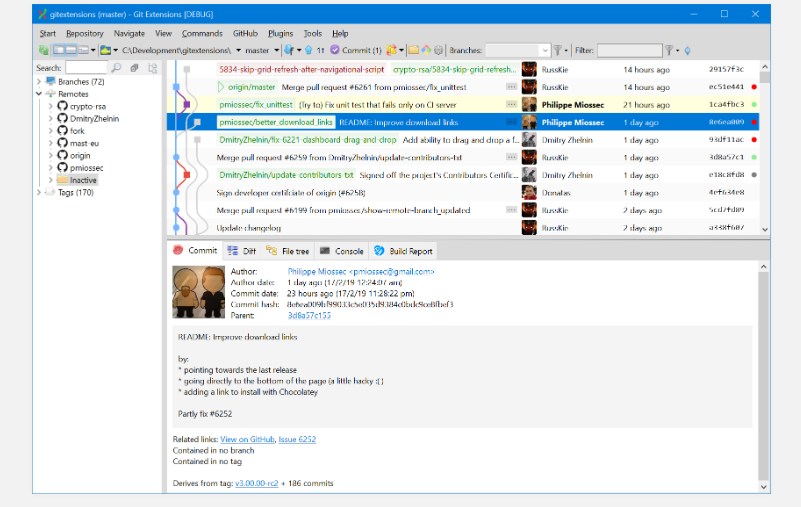Screen dimensions: 801x507
Task: Toggle the commit info split view button
Action: 71,50
